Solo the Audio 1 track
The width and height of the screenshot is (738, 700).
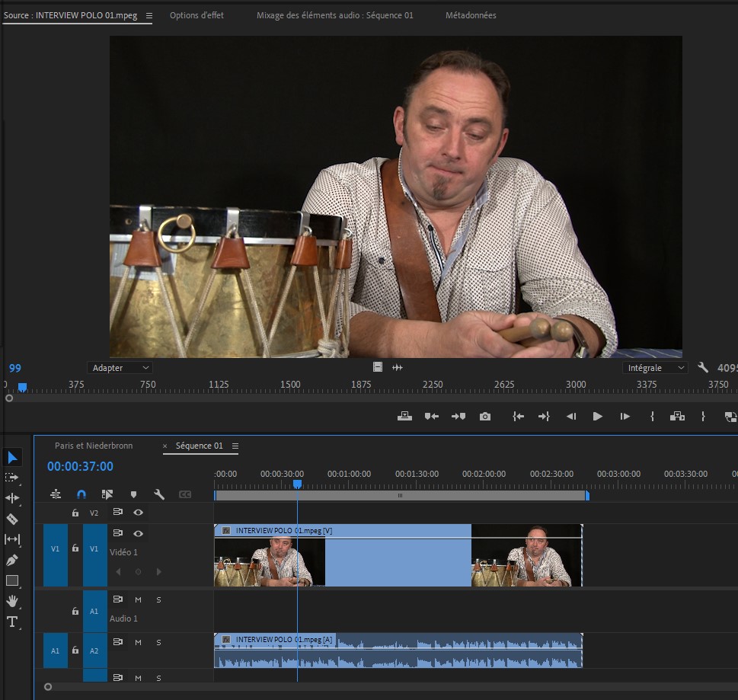(x=158, y=599)
